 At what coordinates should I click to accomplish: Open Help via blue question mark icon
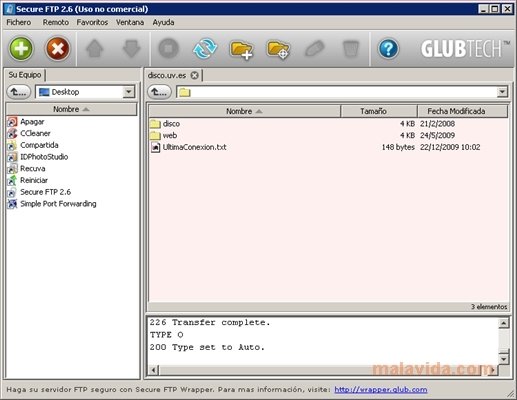click(x=388, y=49)
